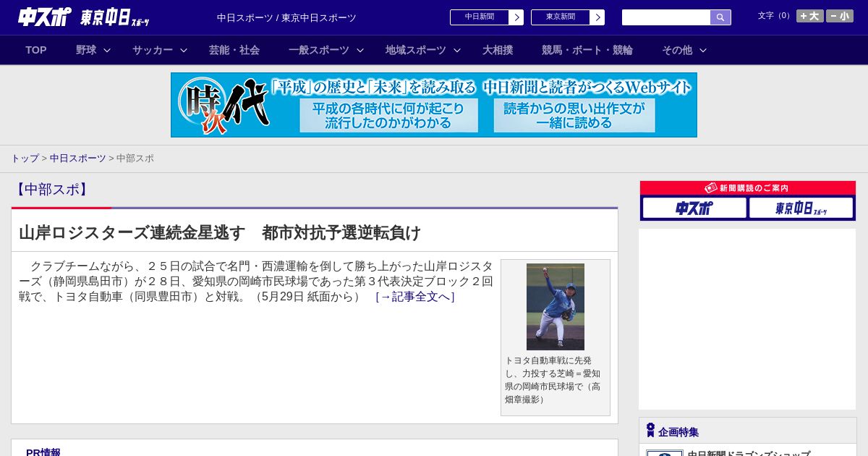Open article headline 山岸ロジスターズ連続金星逃す
The width and height of the screenshot is (868, 456).
tap(220, 232)
